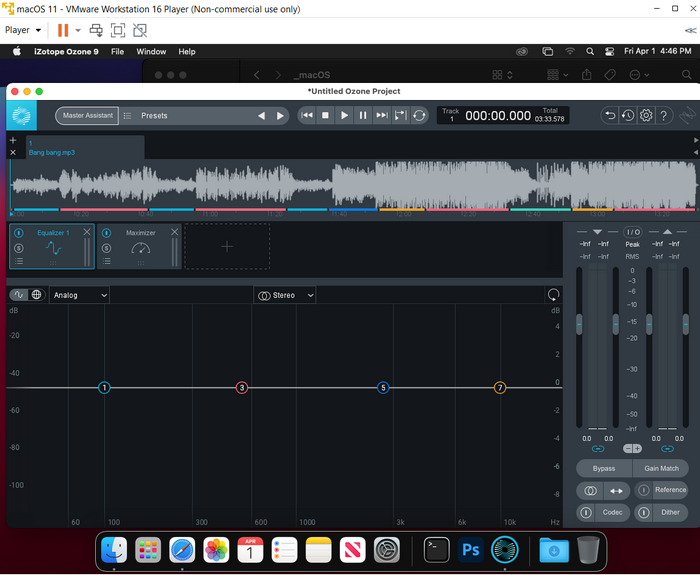Skip to next track in transport

coord(382,116)
